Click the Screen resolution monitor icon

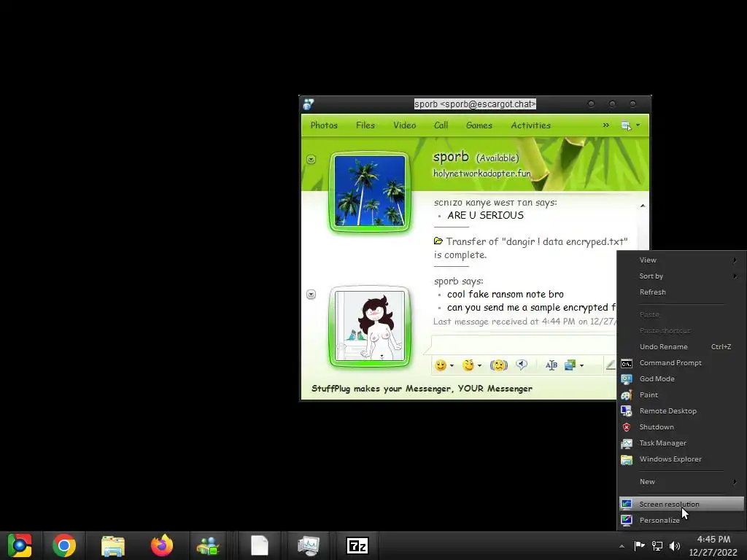tap(627, 505)
